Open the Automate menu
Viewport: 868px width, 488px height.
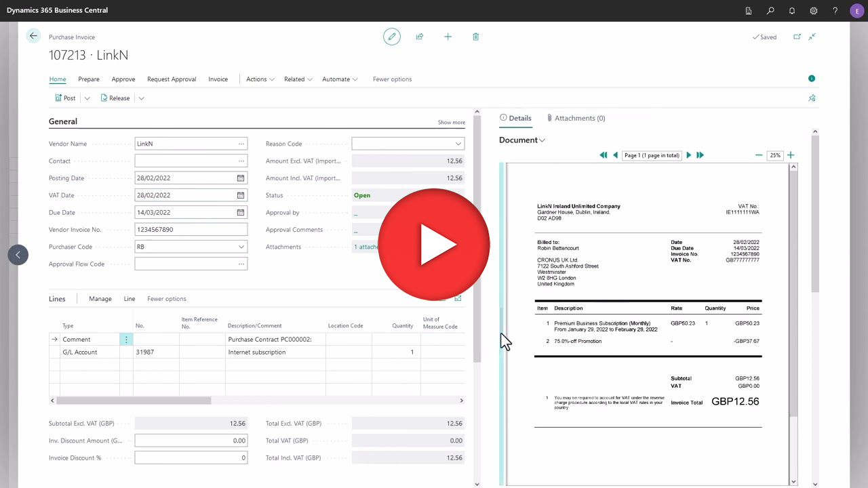click(340, 79)
